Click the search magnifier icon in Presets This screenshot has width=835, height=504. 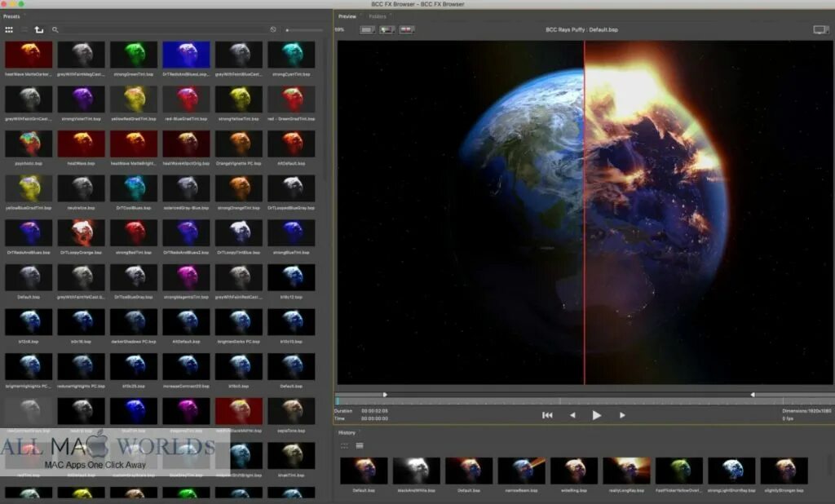point(55,30)
